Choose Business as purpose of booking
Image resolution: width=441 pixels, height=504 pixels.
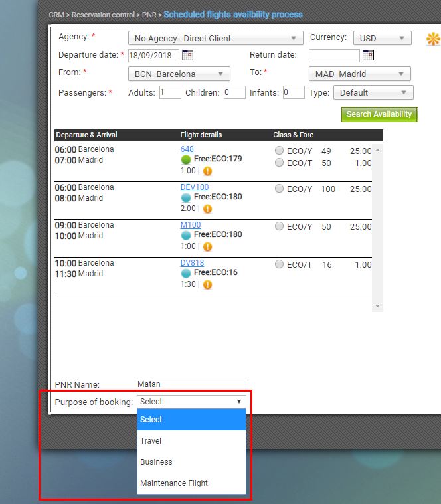[x=191, y=462]
